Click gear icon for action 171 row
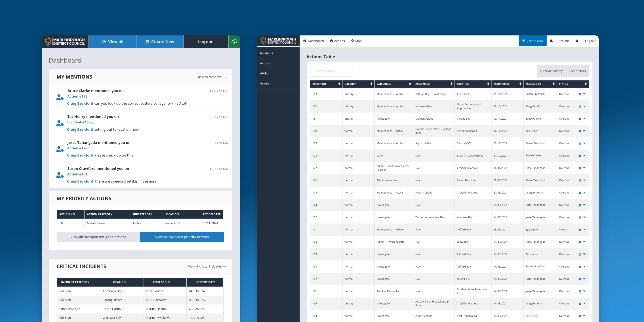 coord(580,230)
